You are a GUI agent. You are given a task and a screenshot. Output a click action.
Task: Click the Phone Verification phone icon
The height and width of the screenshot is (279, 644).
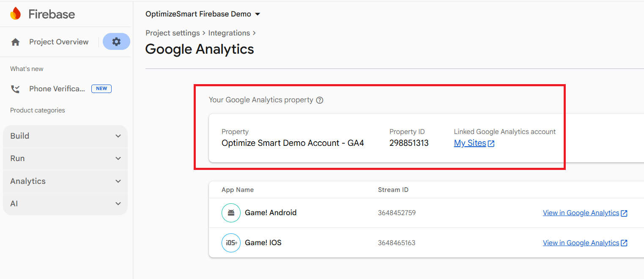[x=16, y=89]
